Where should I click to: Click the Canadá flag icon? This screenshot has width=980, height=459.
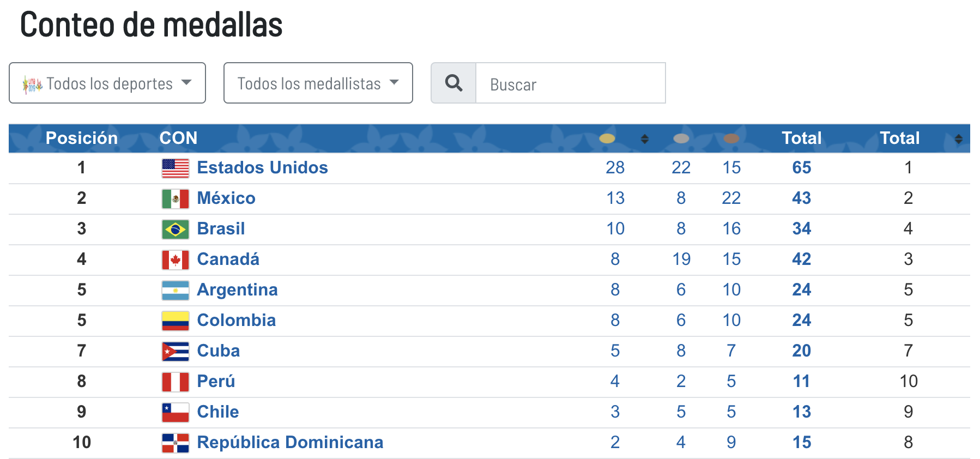click(x=174, y=259)
